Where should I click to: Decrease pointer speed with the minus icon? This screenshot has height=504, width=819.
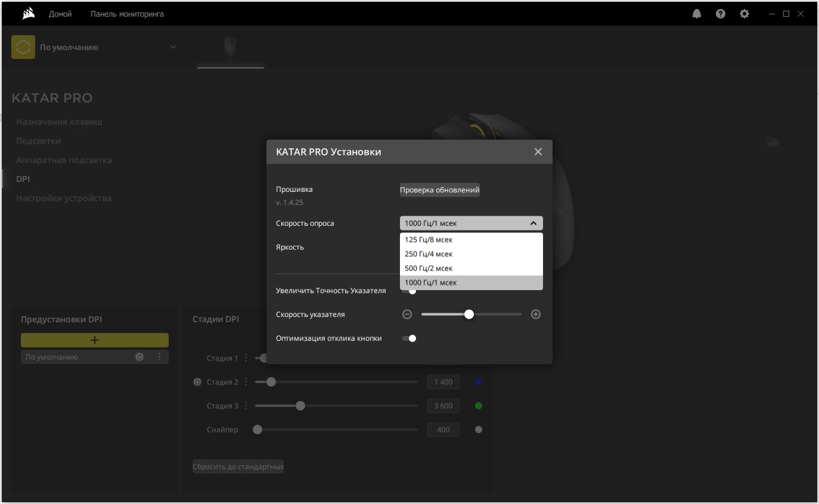tap(407, 315)
